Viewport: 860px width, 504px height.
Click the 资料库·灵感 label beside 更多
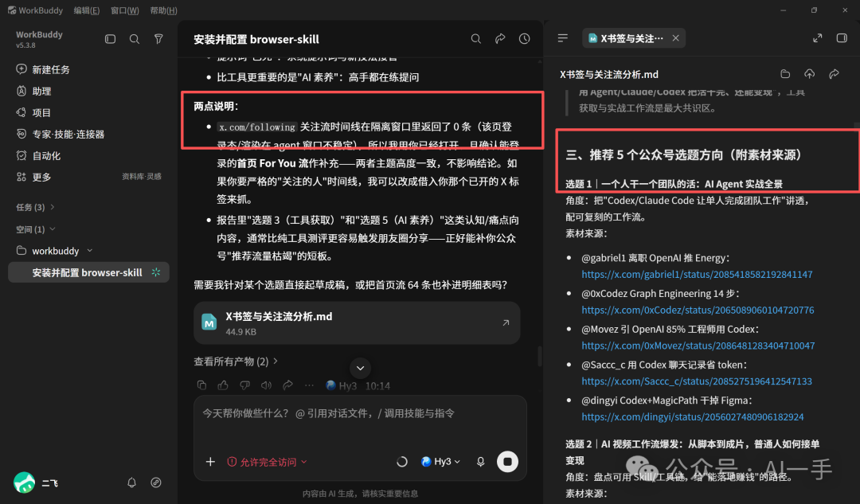pyautogui.click(x=142, y=177)
